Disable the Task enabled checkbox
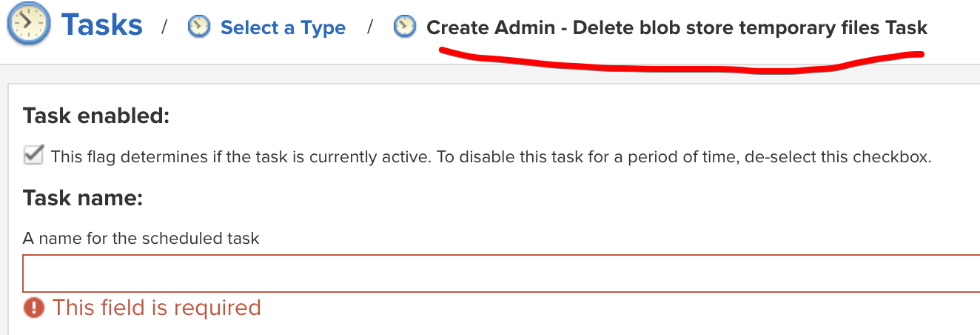Image resolution: width=980 pixels, height=335 pixels. pos(33,156)
